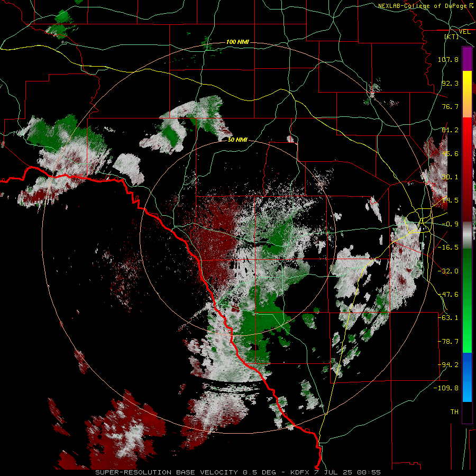Click the 100 NMI range ring label
The height and width of the screenshot is (476, 476).
point(237,42)
